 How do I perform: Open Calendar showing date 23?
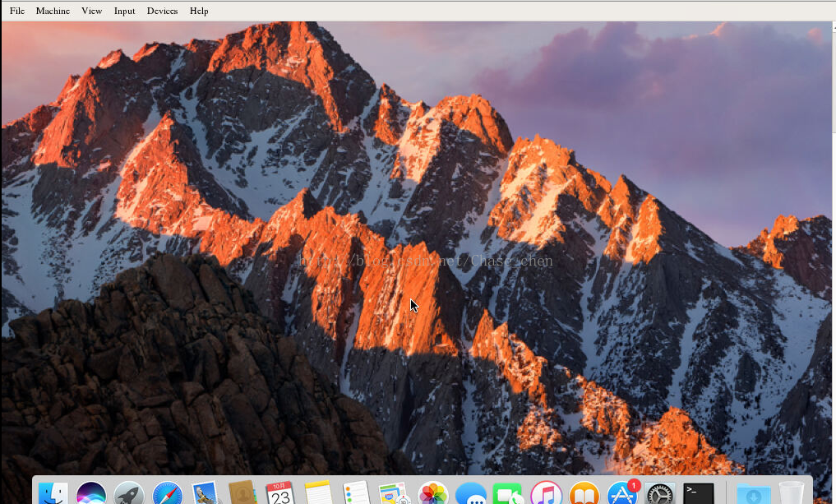(x=280, y=492)
